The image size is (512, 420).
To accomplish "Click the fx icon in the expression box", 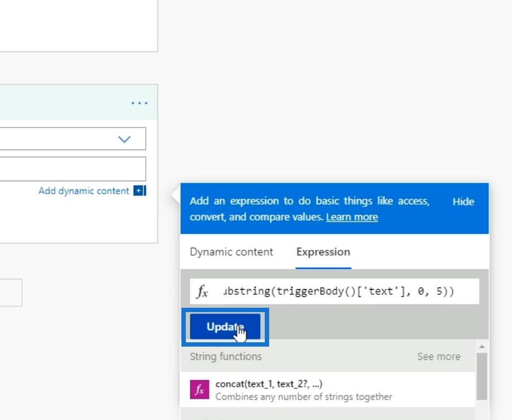I will pyautogui.click(x=202, y=291).
